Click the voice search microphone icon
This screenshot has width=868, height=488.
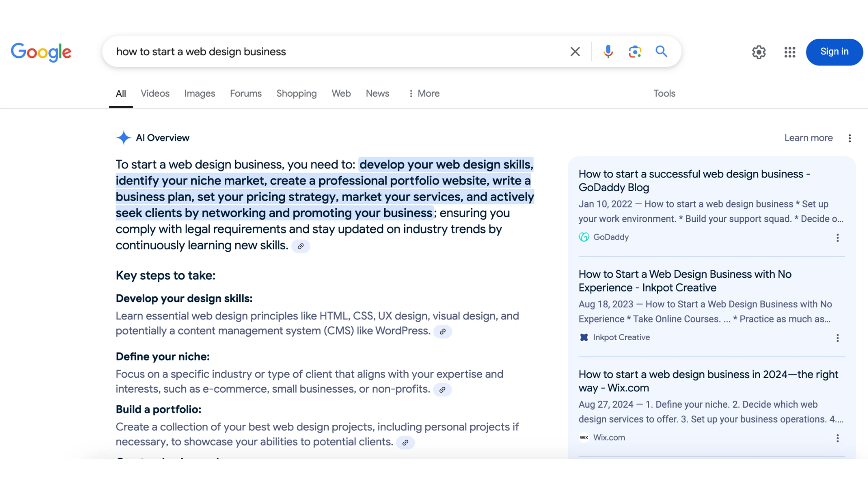point(608,52)
